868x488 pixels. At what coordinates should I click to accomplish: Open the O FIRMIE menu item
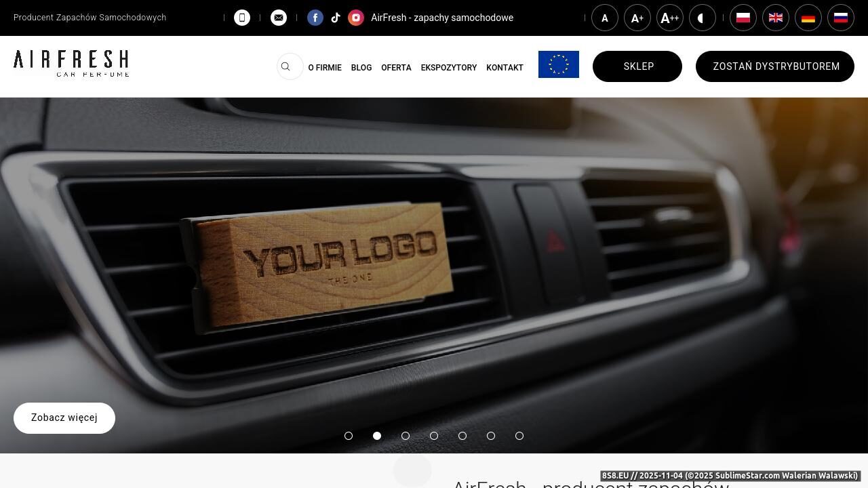pos(325,68)
